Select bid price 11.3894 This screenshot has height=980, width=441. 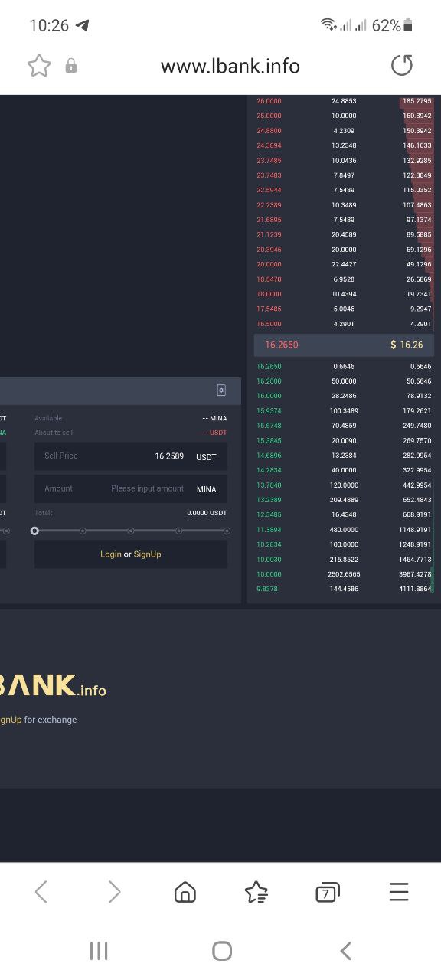(x=269, y=530)
